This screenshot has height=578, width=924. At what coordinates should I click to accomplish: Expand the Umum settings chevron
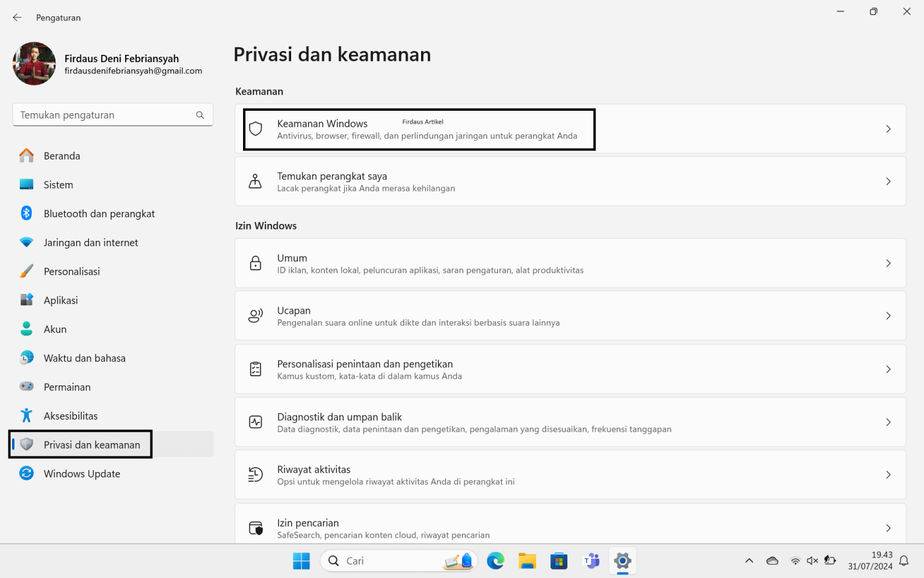pos(889,263)
